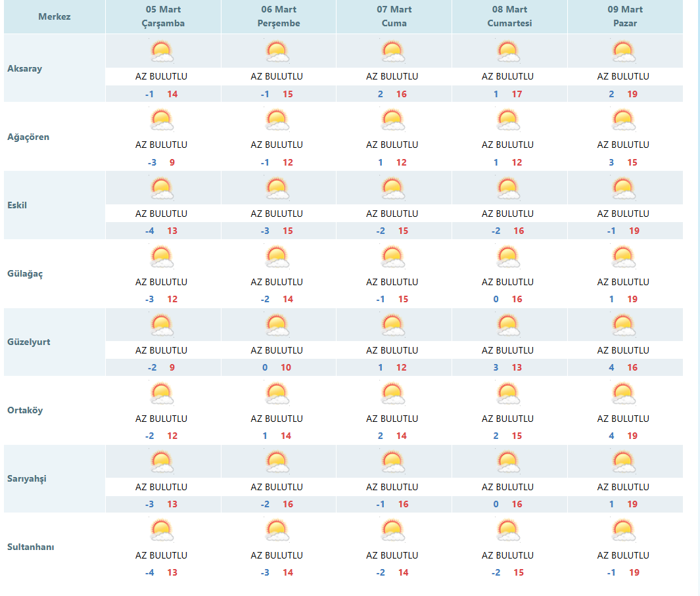Image resolution: width=700 pixels, height=596 pixels.
Task: Click Güzelyurt high temperature 10 on 06 Mart
Action: 286,367
